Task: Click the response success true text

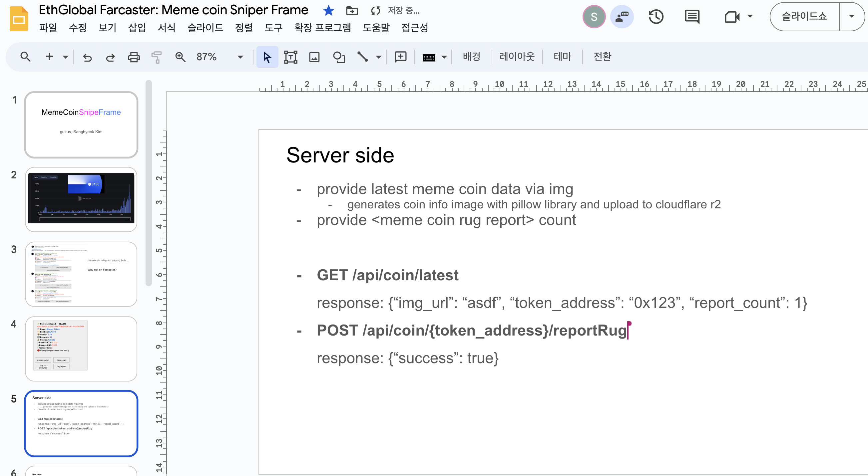Action: point(407,358)
